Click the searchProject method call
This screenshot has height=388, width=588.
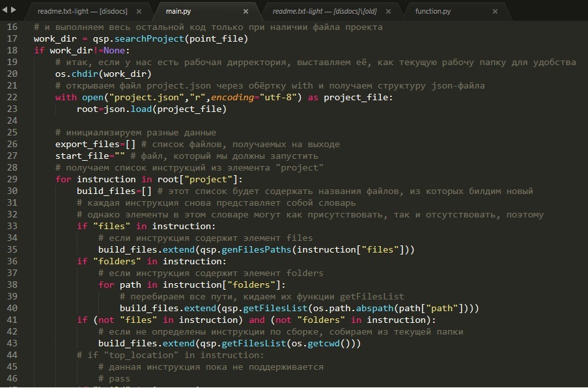click(x=149, y=38)
